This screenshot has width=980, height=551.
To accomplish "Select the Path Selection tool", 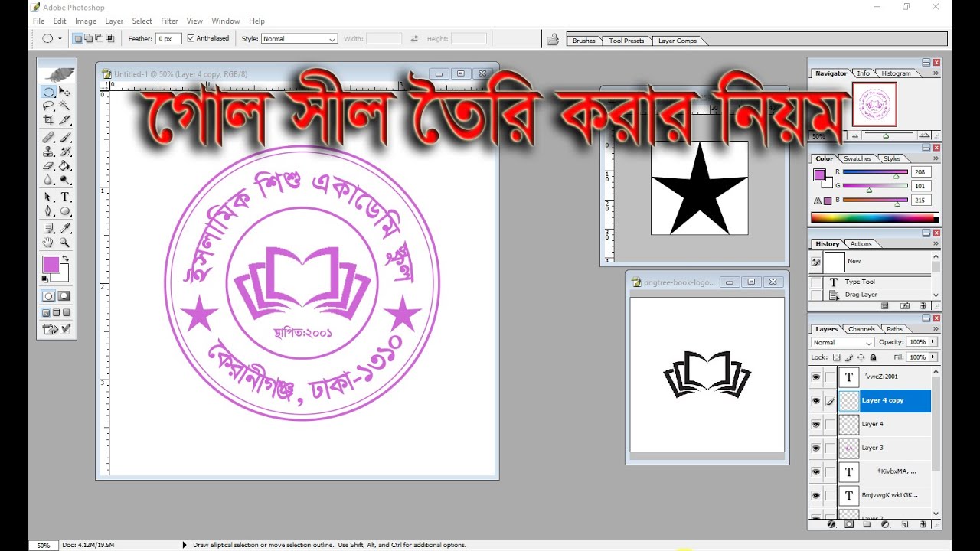I will [48, 197].
